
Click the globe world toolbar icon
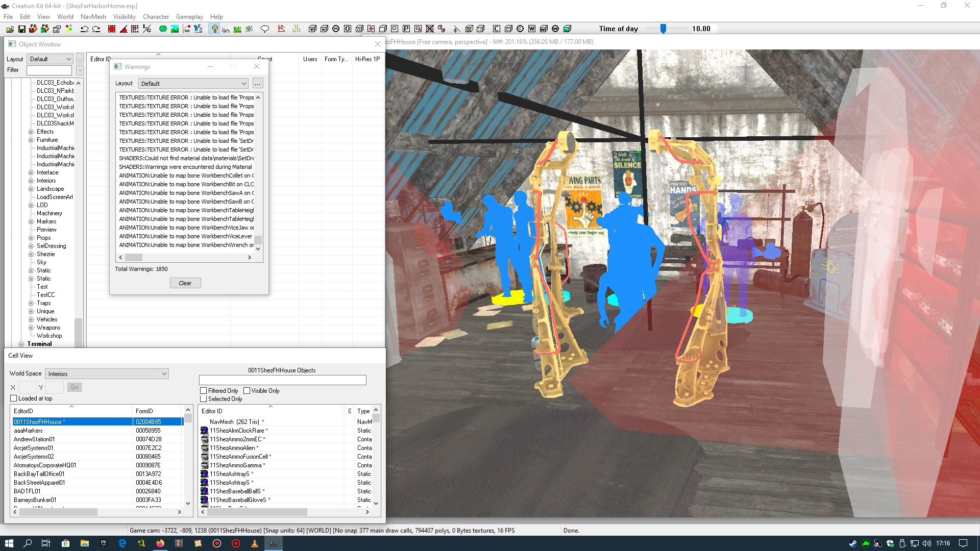[x=163, y=29]
